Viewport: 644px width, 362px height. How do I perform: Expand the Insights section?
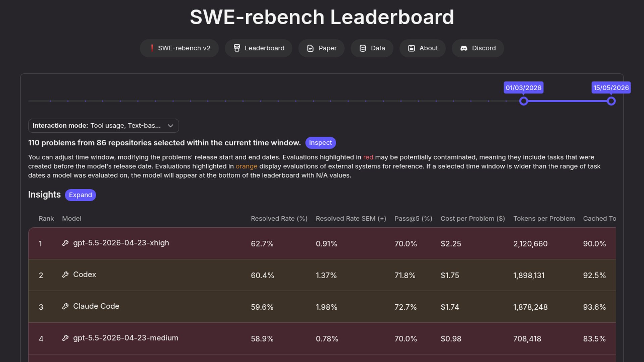80,195
